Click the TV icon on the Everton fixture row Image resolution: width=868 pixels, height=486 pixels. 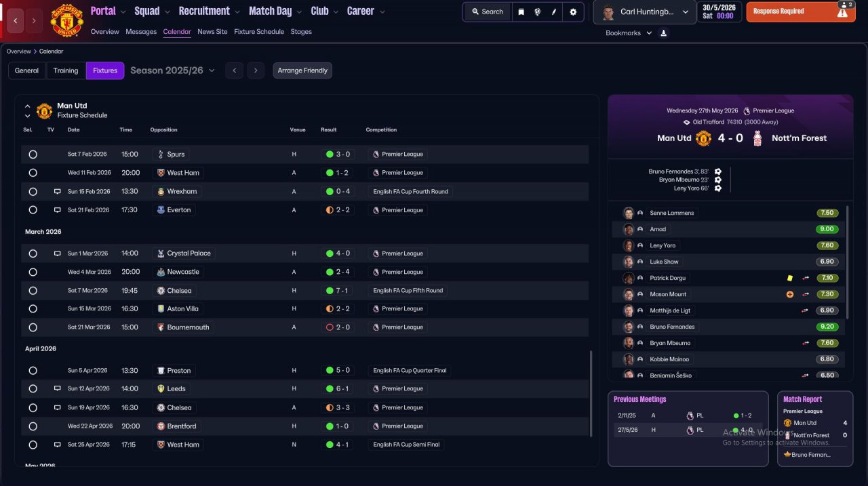point(58,210)
